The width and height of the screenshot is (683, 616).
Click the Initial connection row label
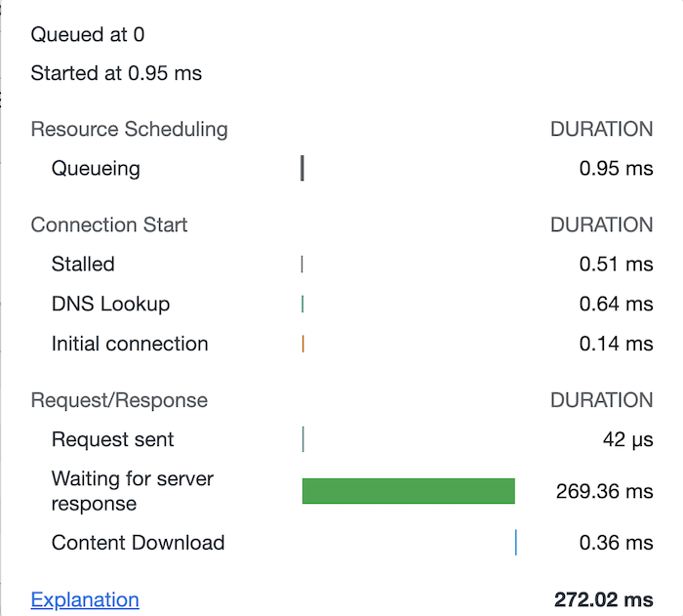click(130, 344)
